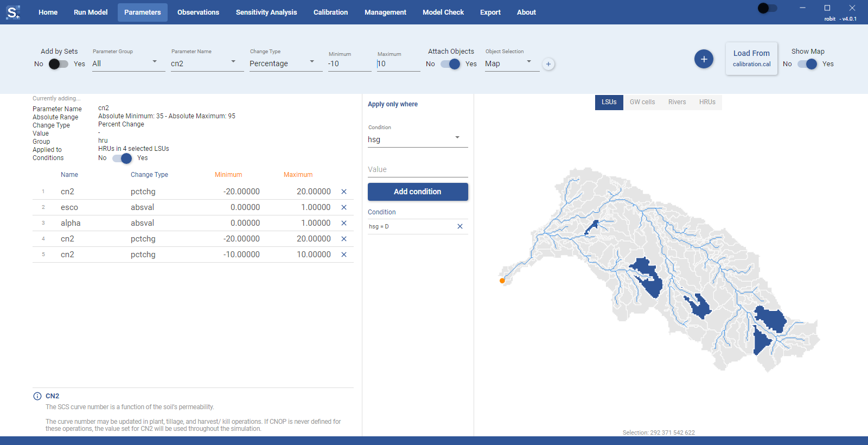Click the app logo icon

(13, 12)
